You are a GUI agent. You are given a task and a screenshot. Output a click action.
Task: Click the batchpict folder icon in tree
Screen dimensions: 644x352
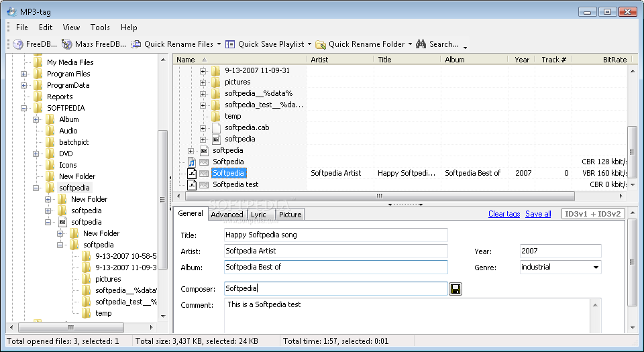tap(50, 142)
